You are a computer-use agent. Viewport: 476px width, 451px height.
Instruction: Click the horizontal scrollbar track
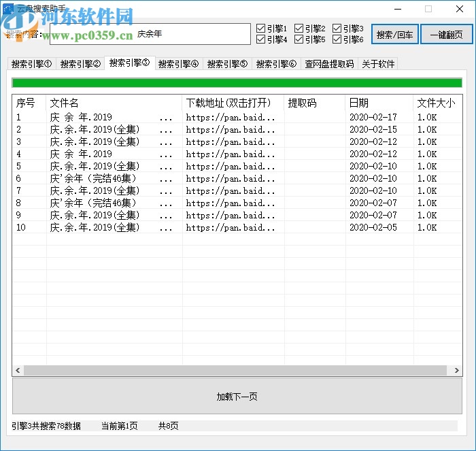[235, 370]
